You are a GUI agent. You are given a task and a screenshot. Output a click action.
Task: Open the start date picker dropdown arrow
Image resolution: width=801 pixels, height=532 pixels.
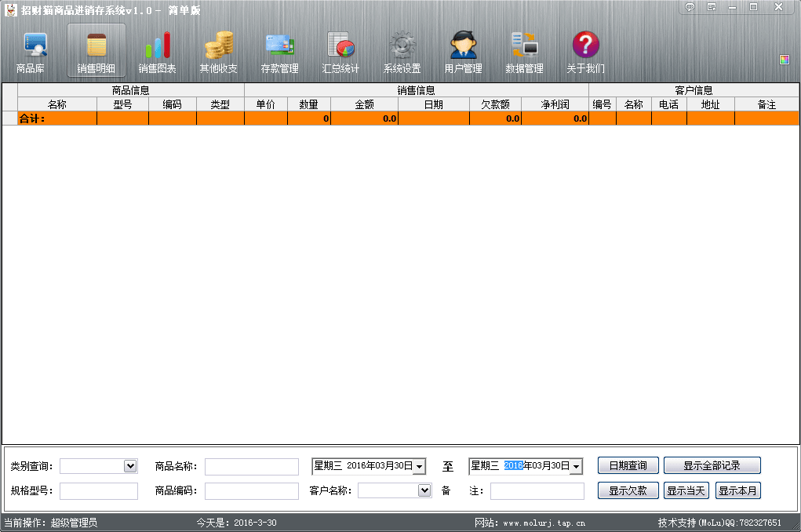pos(420,467)
